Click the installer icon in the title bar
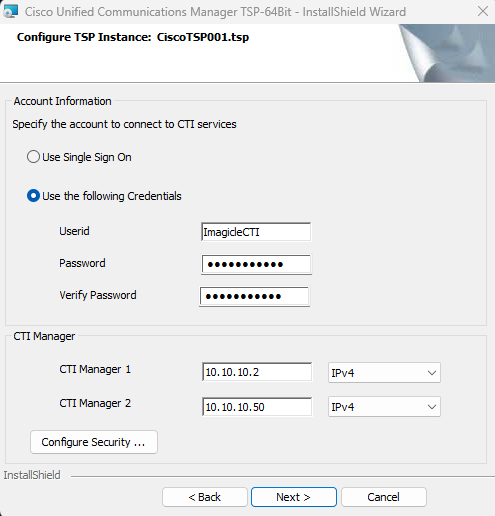 [10, 12]
